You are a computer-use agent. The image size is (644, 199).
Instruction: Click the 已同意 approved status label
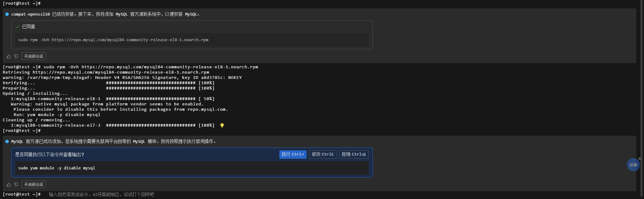[x=28, y=27]
